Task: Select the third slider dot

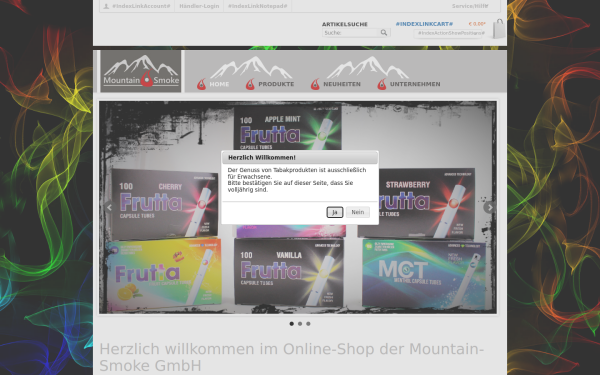Action: coord(308,324)
